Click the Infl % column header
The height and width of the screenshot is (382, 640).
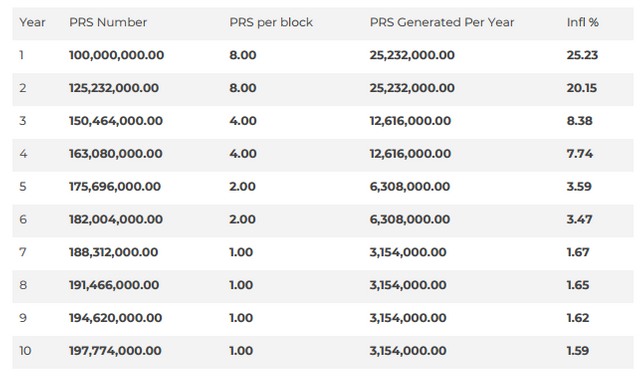click(x=582, y=22)
